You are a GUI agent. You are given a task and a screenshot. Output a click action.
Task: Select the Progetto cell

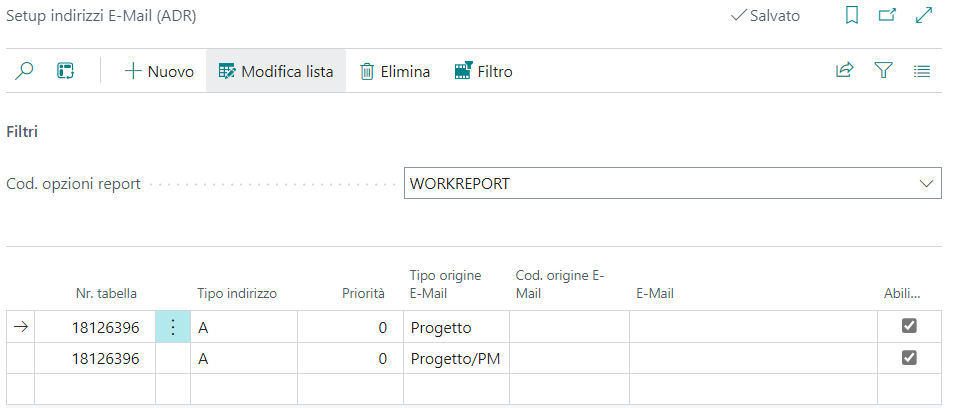(x=456, y=327)
